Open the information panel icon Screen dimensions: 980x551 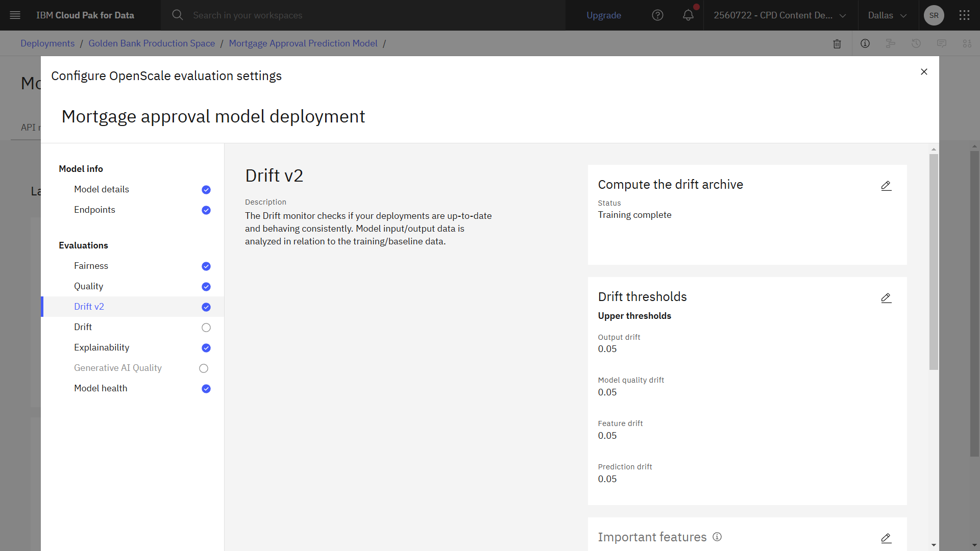tap(865, 43)
